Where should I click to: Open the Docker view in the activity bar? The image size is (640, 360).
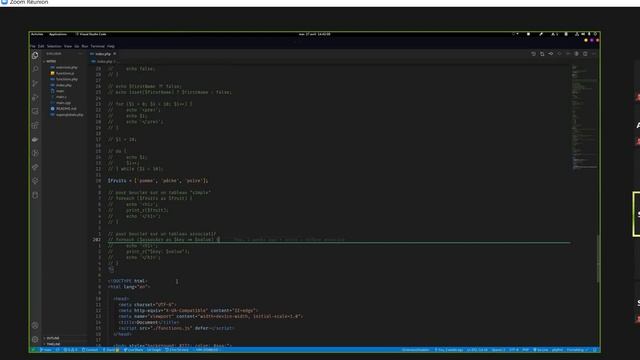[x=35, y=139]
